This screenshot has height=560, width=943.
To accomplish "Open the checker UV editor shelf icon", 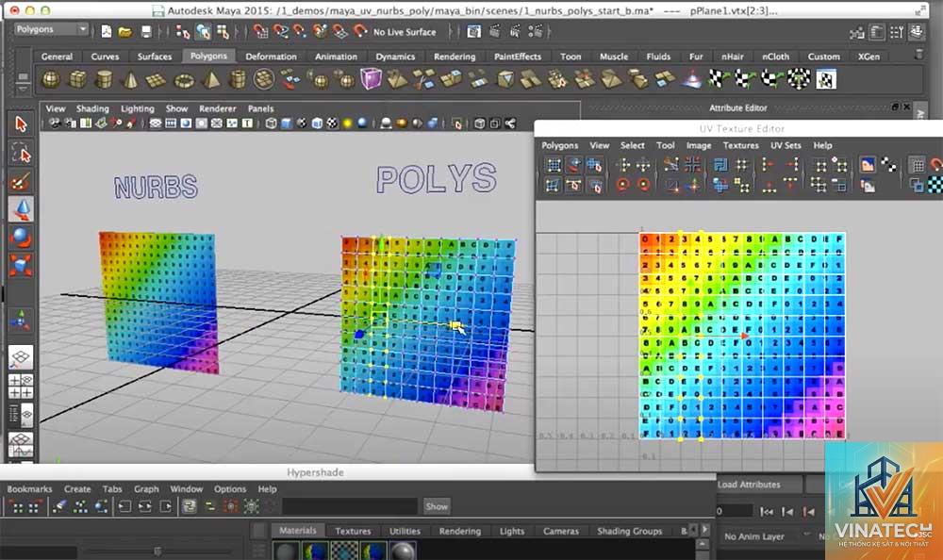I will [x=826, y=79].
